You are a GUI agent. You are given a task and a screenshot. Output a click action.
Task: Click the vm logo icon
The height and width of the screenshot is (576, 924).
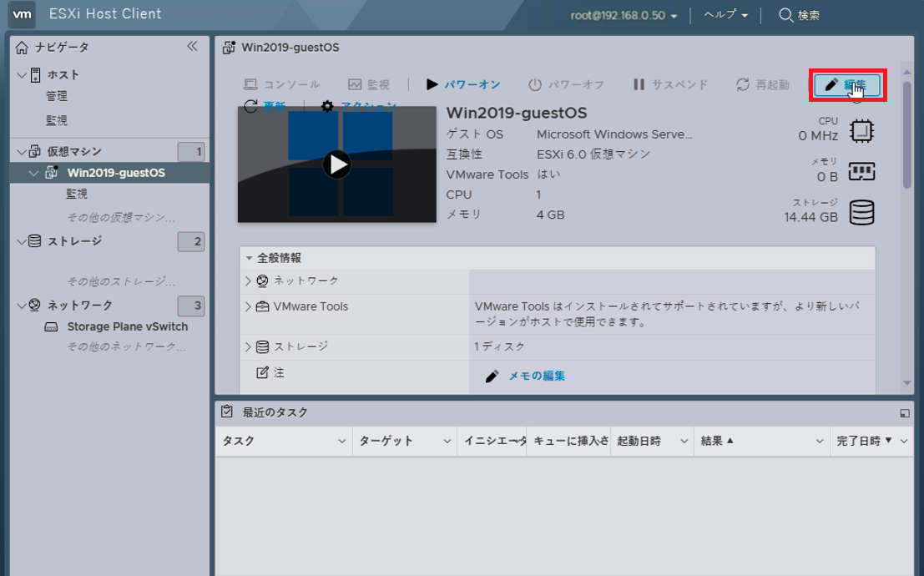(x=22, y=14)
